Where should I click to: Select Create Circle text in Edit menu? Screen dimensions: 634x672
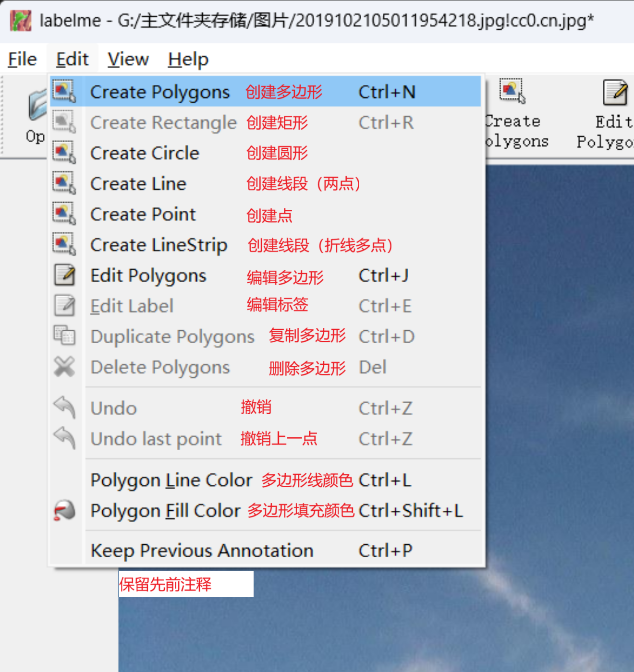145,153
